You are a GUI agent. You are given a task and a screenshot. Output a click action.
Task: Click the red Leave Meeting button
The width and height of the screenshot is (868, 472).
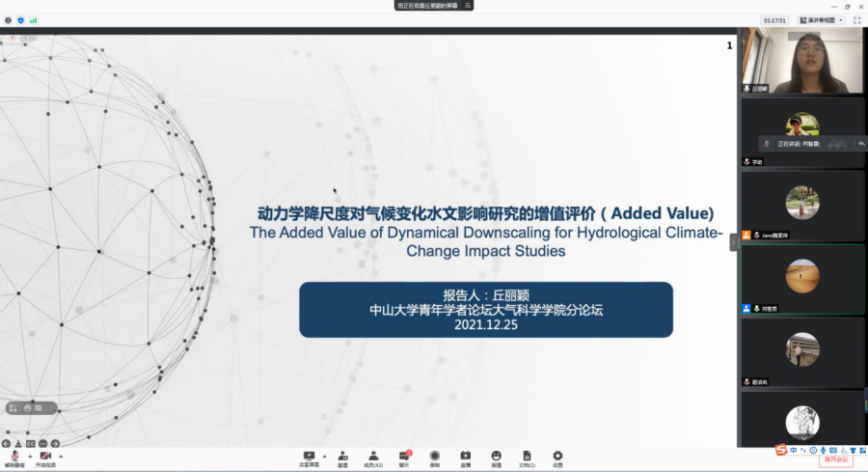pos(833,459)
